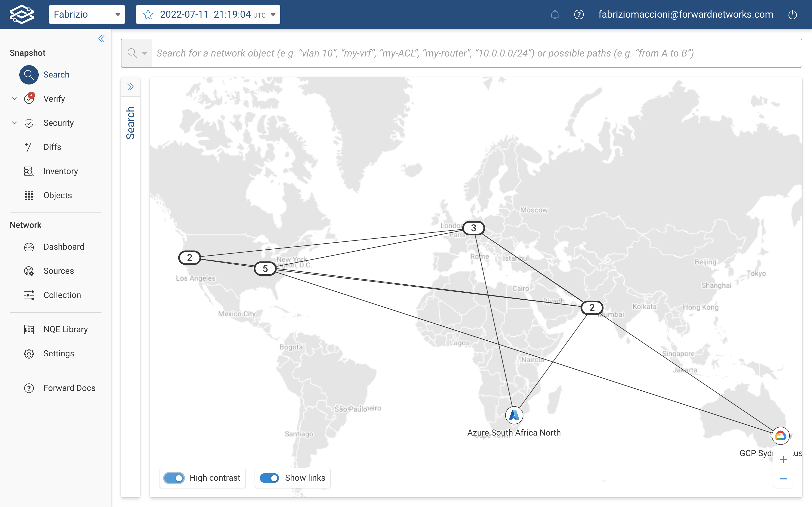
Task: Disable the Show links switch
Action: (269, 478)
